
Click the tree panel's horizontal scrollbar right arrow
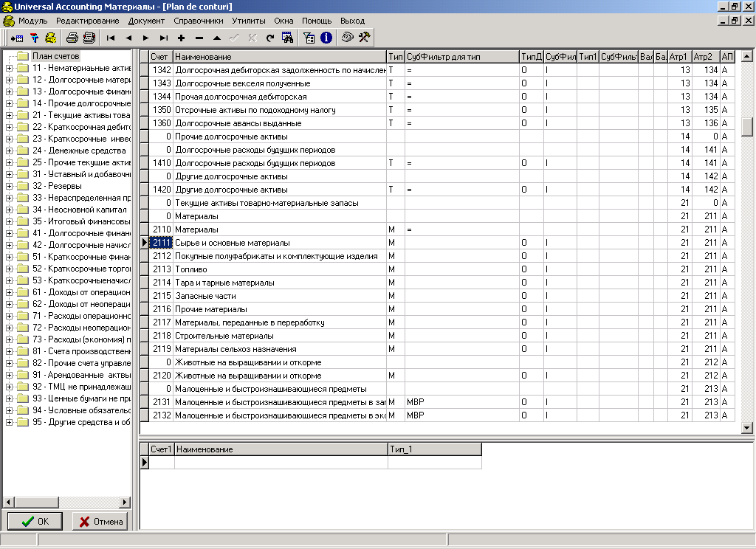point(125,502)
